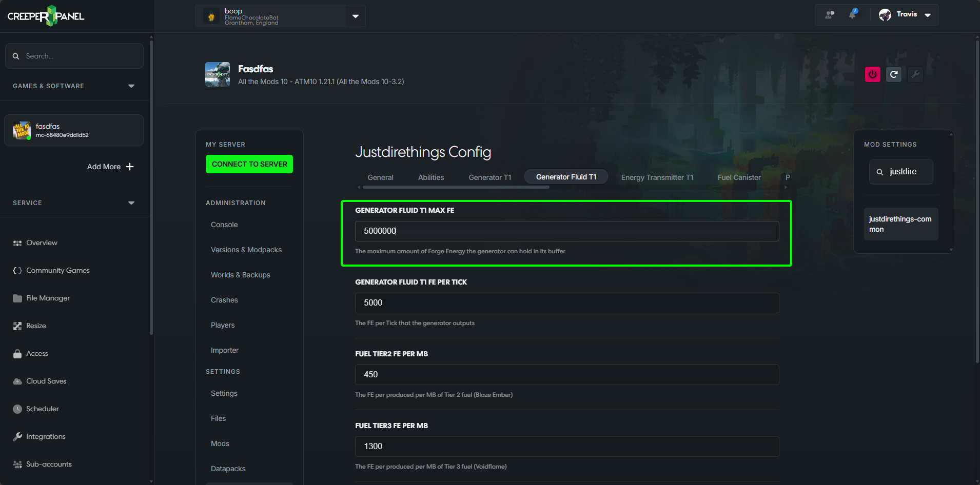Select the justdirethings-common mod entry
The height and width of the screenshot is (485, 980).
(x=901, y=224)
